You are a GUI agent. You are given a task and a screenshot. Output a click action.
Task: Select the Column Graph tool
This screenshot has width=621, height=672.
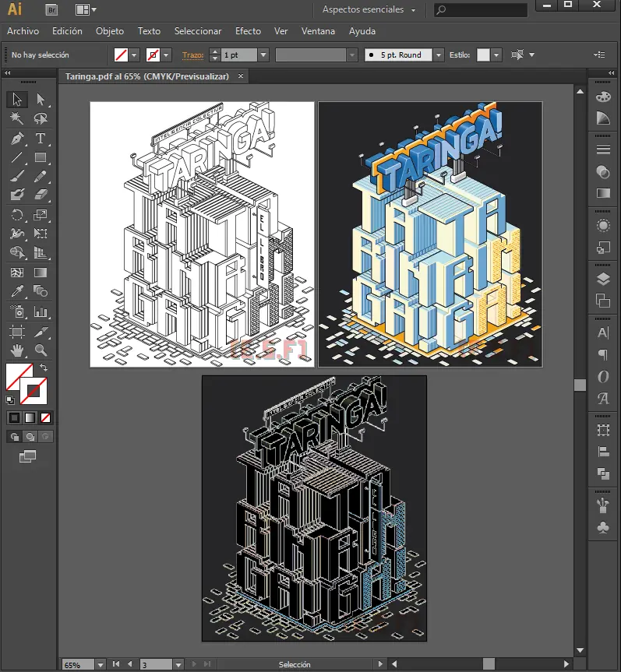pos(41,311)
